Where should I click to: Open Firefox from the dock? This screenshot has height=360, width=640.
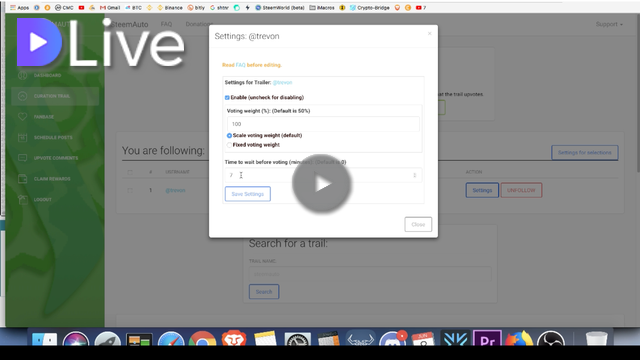519,339
